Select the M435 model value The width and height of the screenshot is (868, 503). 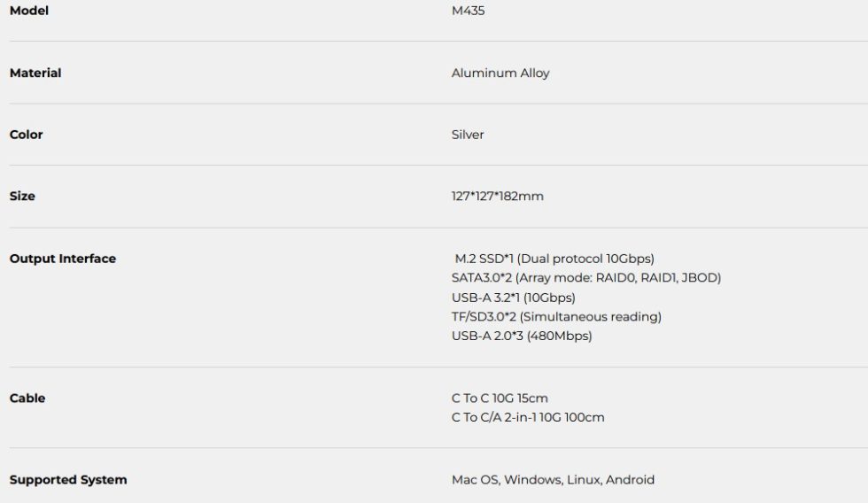coord(468,12)
